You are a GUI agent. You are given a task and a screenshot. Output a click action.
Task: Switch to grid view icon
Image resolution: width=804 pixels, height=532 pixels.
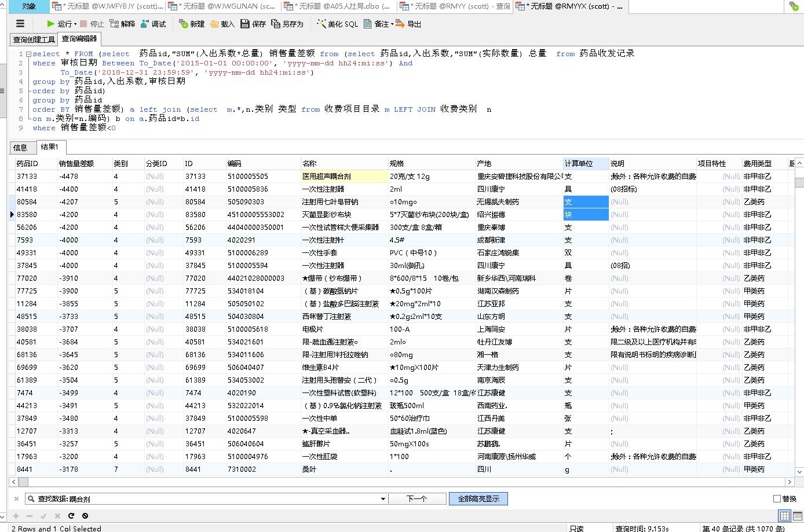pyautogui.click(x=785, y=516)
